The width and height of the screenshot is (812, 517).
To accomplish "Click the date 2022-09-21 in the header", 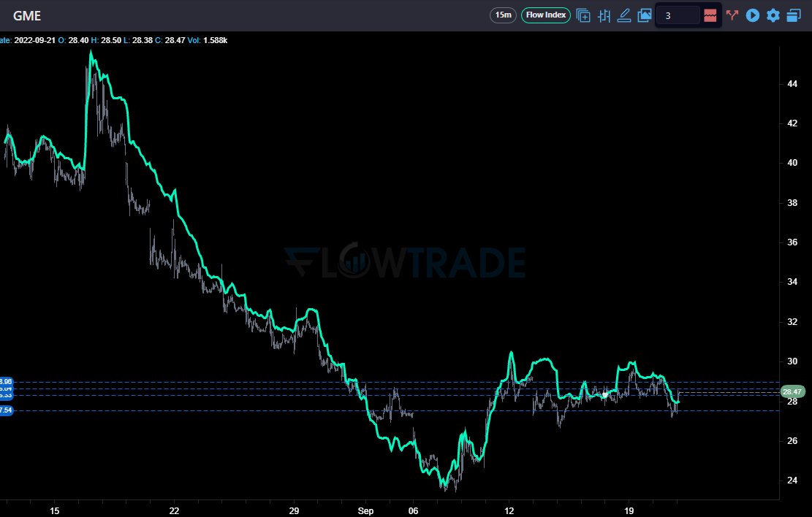I will 34,40.
